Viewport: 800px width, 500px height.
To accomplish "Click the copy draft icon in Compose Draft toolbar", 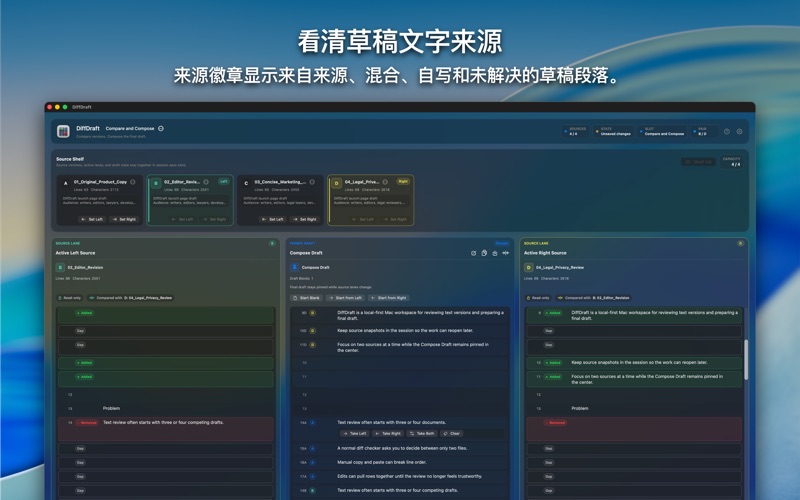I will pos(484,253).
